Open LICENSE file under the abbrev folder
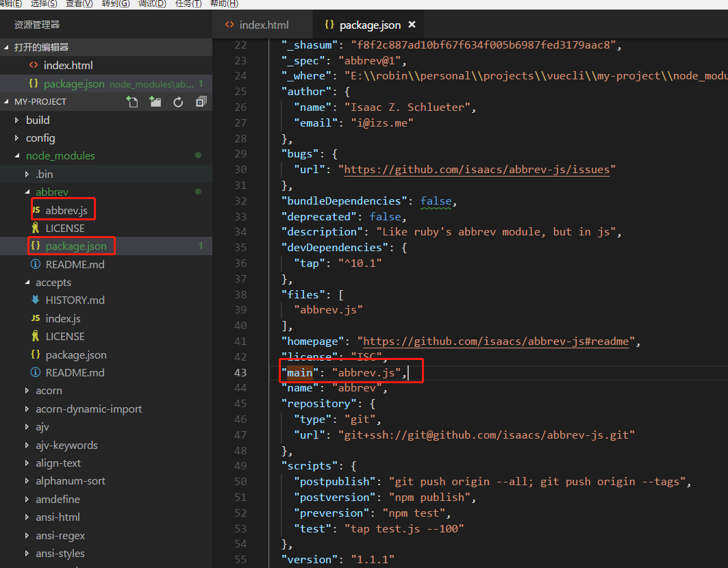The image size is (728, 568). tap(65, 228)
